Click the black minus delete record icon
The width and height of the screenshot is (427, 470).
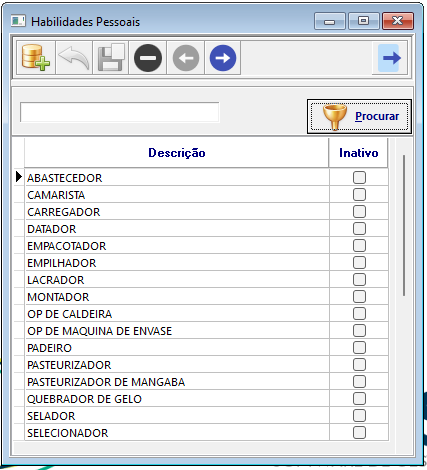[x=148, y=58]
